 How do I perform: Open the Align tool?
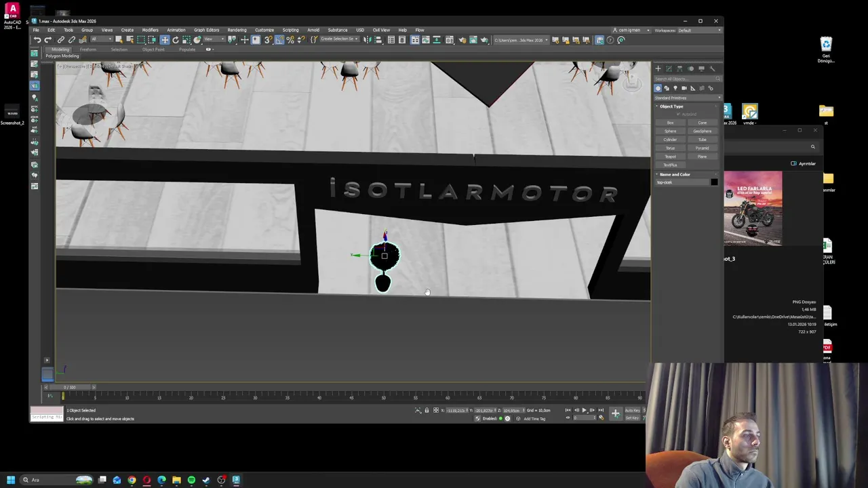tap(378, 39)
